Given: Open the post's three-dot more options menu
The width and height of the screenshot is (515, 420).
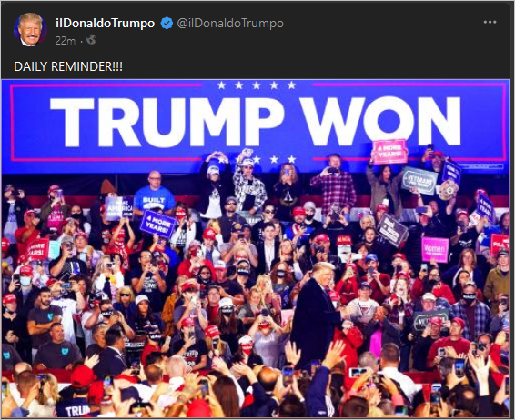Looking at the screenshot, I should 490,23.
